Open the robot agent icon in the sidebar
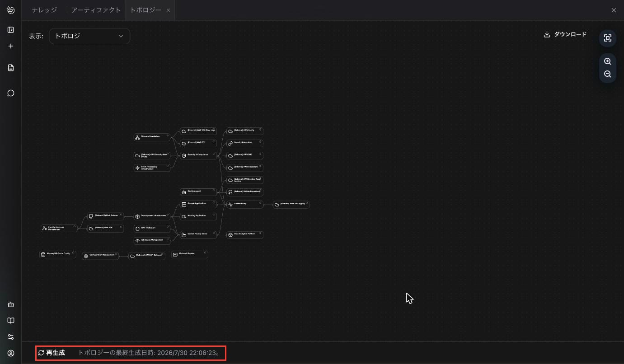The width and height of the screenshot is (624, 364). pyautogui.click(x=11, y=304)
